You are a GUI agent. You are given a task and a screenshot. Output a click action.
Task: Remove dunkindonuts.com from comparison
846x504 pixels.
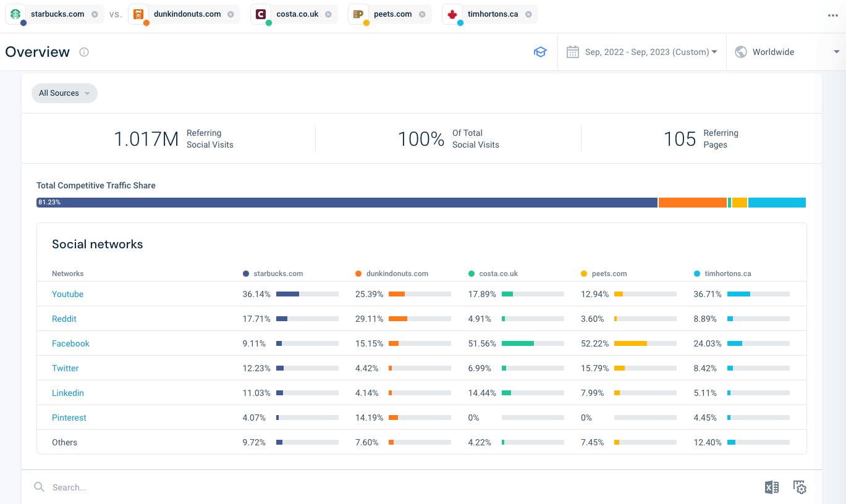point(231,14)
